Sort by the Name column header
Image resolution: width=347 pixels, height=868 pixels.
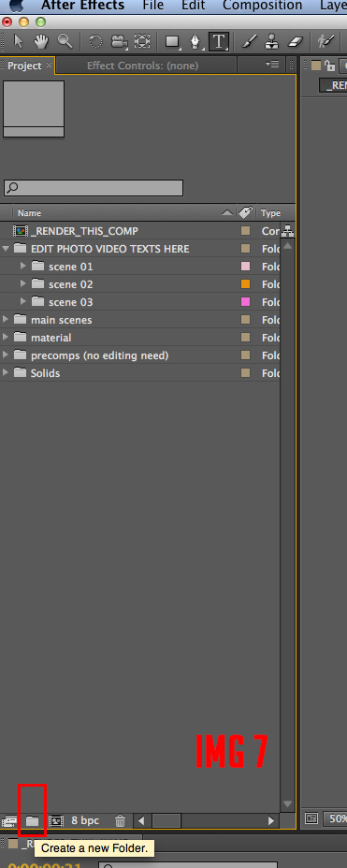point(29,212)
